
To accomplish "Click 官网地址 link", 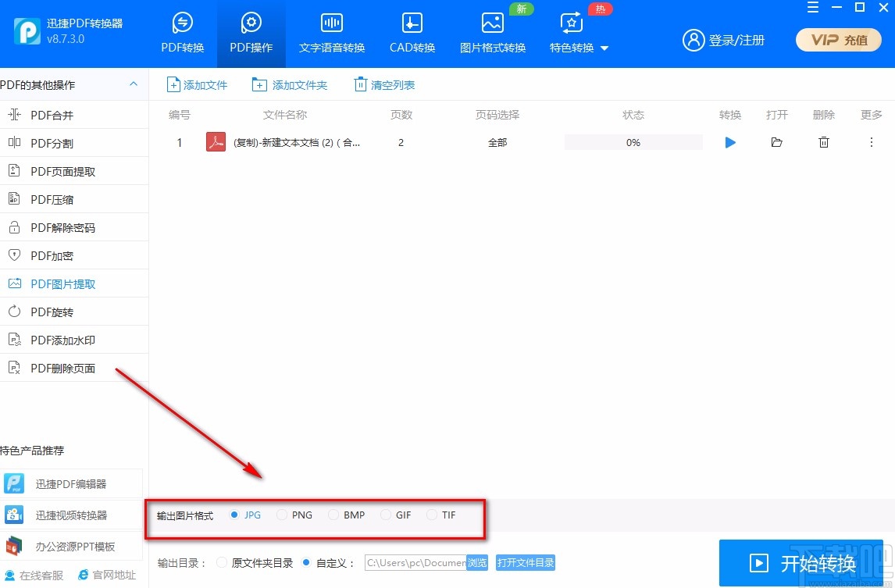I will click(107, 576).
